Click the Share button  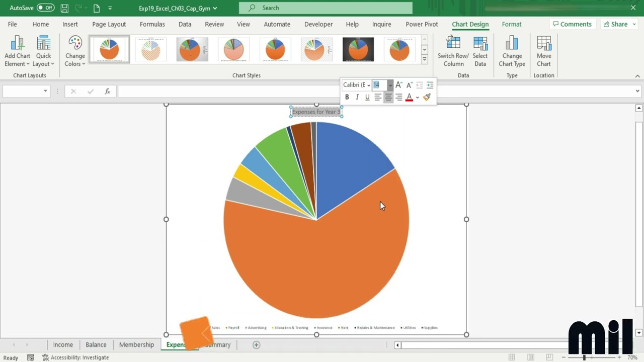pos(616,24)
